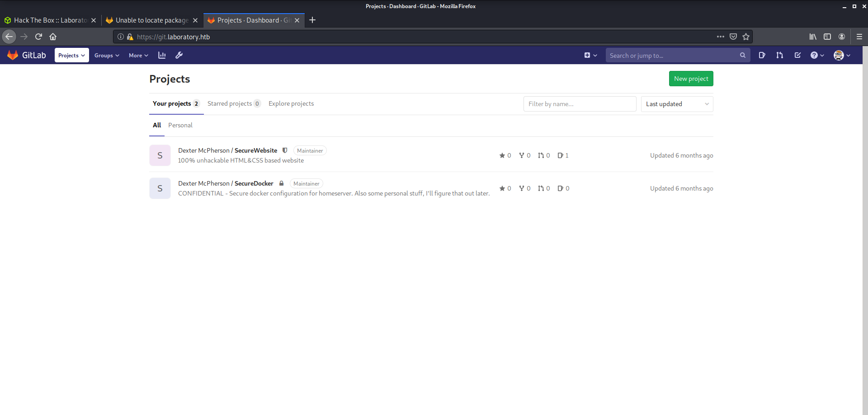Select the SecureWebsite project avatar
Viewport: 868px width, 415px height.
[160, 155]
